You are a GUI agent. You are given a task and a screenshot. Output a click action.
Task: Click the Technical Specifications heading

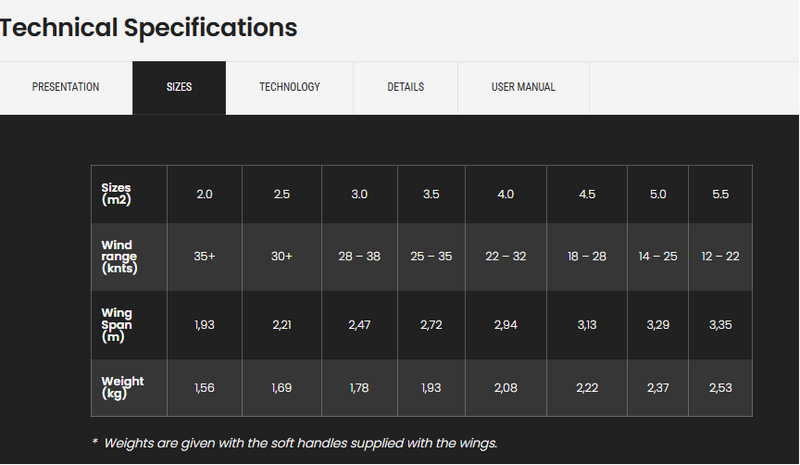[149, 27]
